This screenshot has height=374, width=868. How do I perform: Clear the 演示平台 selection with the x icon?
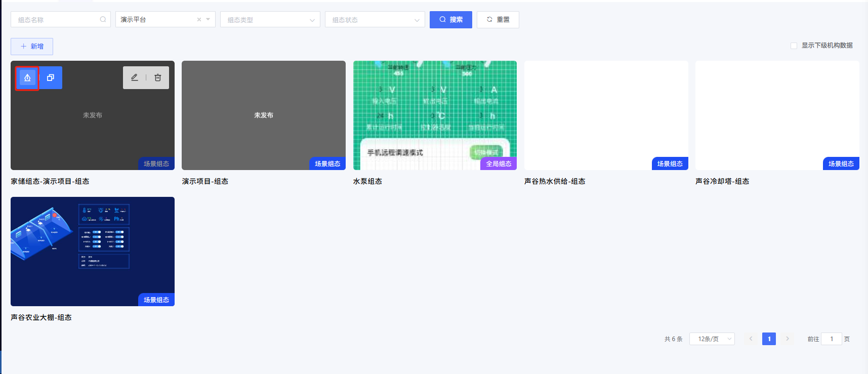click(x=199, y=20)
